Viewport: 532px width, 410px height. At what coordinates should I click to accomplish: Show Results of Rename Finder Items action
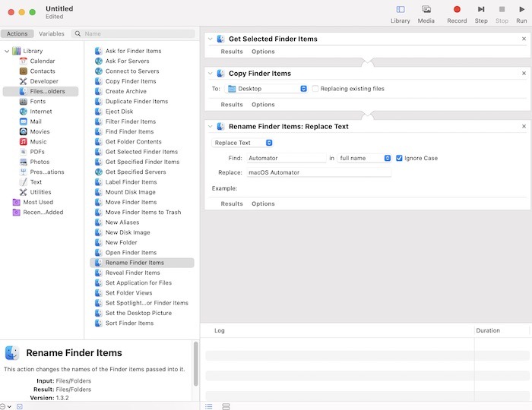232,203
